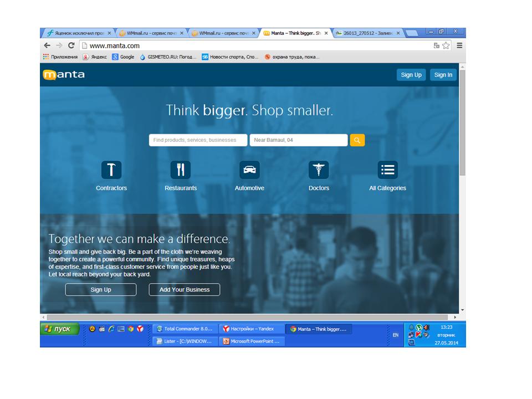Open the new tab button
Screen dimensions: 532x399
point(412,33)
